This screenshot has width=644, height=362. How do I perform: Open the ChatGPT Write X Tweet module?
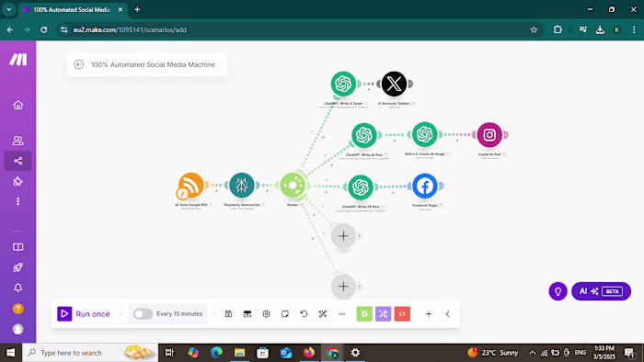tap(343, 84)
